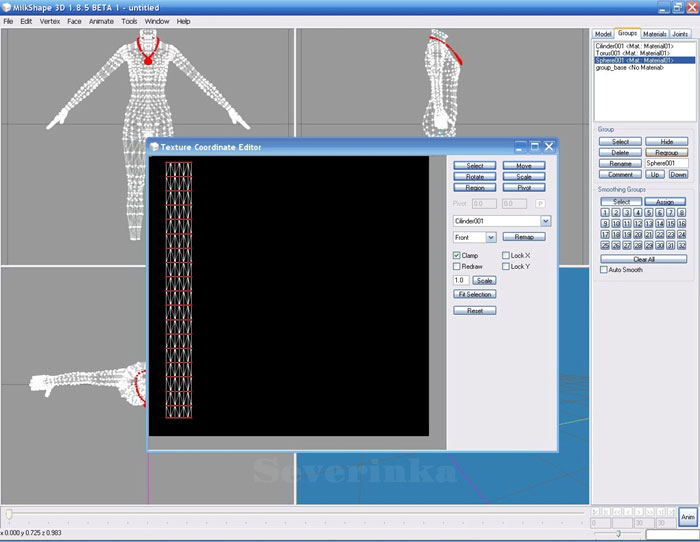Click the animation timeline slider handle
The image size is (700, 542).
point(9,514)
